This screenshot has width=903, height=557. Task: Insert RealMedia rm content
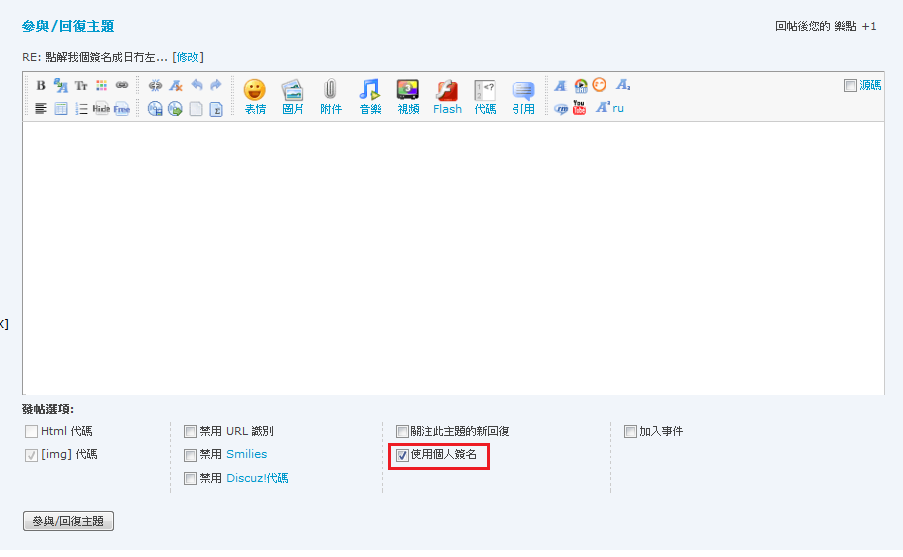tap(561, 108)
